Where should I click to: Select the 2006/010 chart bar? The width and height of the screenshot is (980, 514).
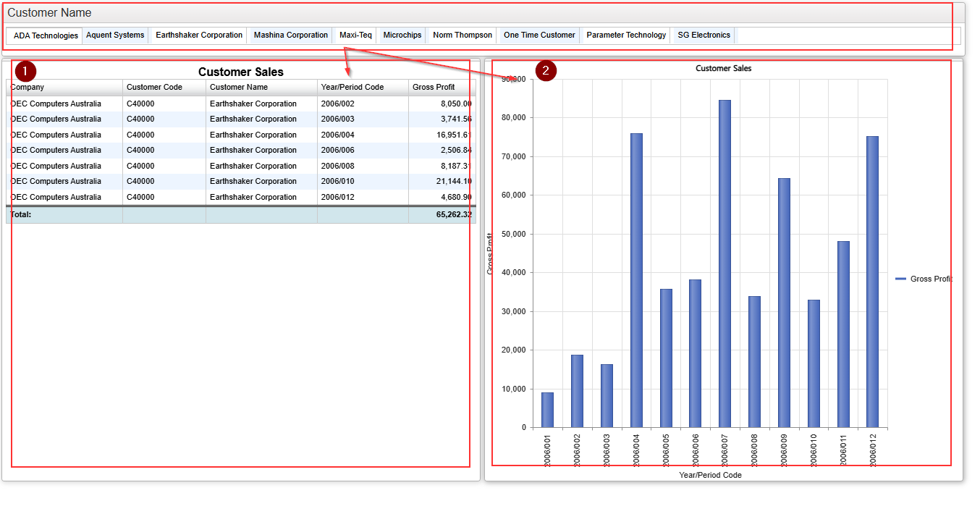[814, 363]
